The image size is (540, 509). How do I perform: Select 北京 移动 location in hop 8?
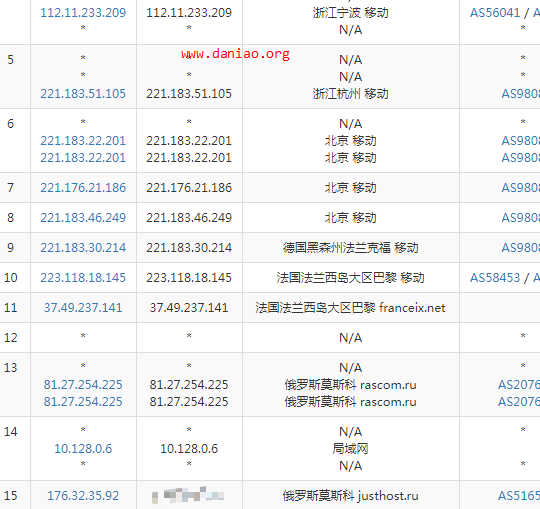coord(351,218)
